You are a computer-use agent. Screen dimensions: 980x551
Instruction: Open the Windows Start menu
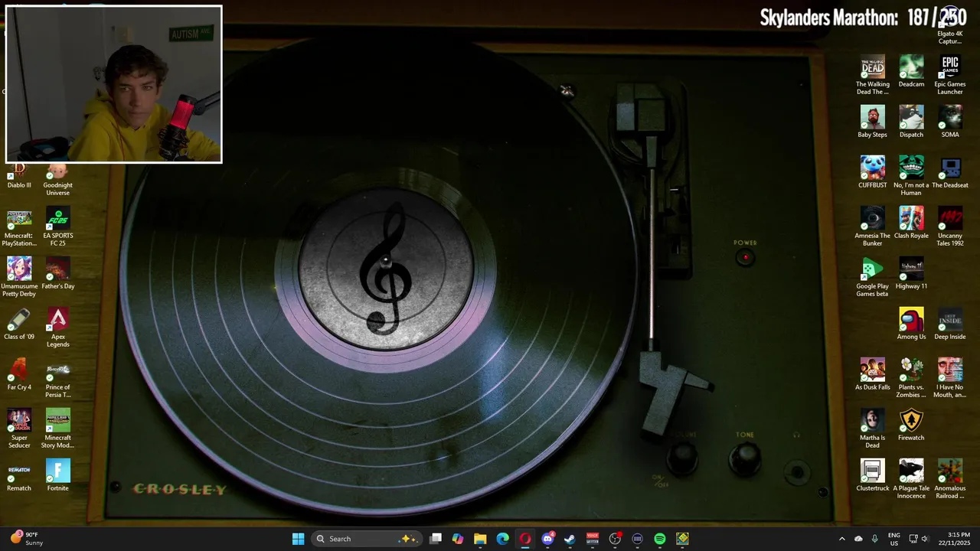[x=298, y=539]
